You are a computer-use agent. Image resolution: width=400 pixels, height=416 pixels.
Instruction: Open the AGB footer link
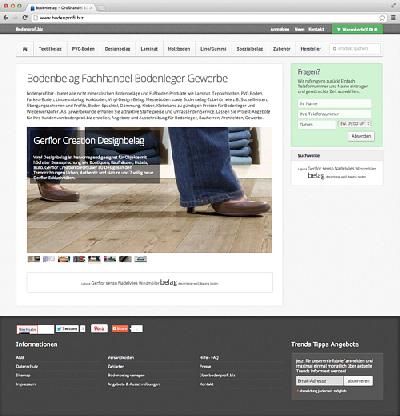click(20, 358)
